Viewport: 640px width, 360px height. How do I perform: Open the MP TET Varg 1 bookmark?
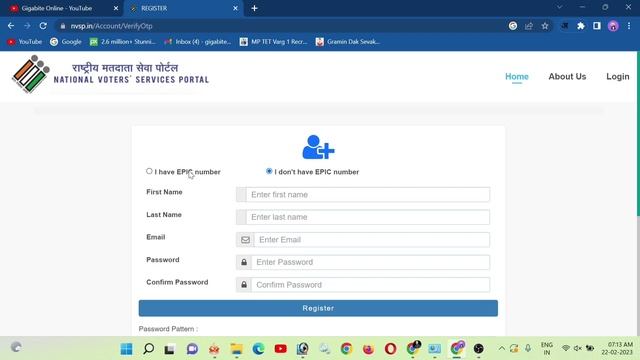tap(273, 42)
